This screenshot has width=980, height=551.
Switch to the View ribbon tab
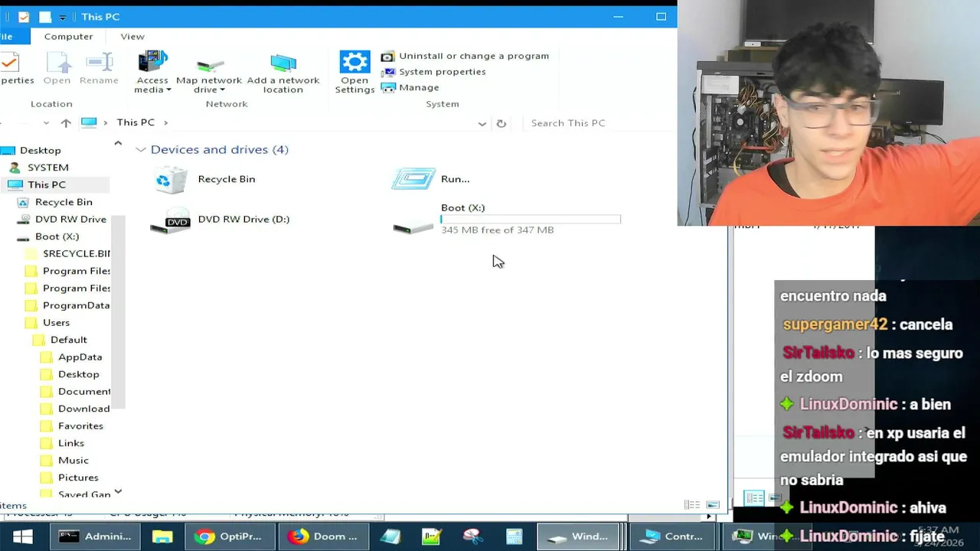tap(132, 36)
